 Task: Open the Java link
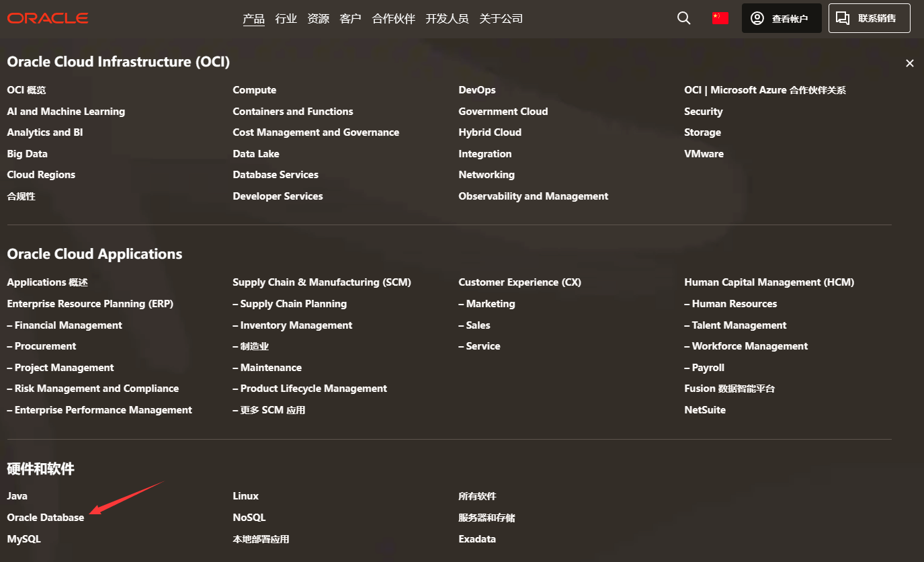(17, 496)
